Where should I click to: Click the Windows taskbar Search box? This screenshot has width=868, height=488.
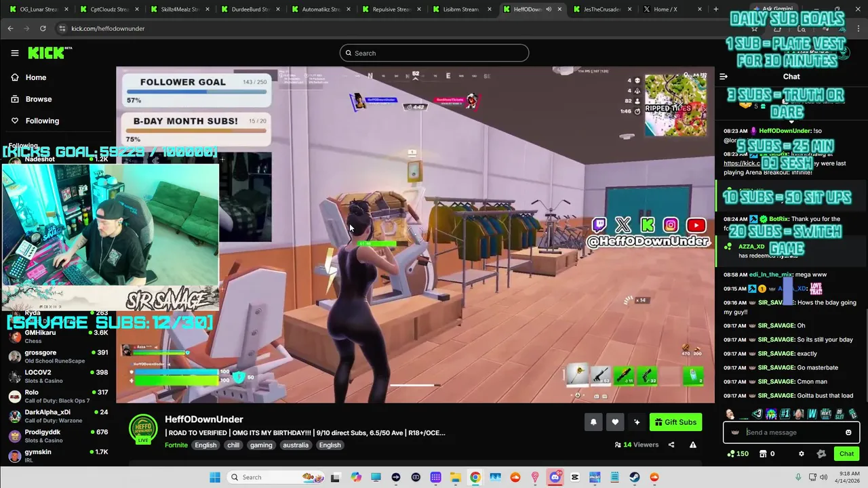[x=275, y=477]
